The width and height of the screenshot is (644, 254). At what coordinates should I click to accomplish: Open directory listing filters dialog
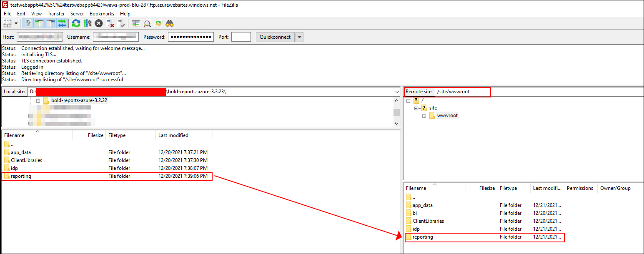[x=135, y=23]
